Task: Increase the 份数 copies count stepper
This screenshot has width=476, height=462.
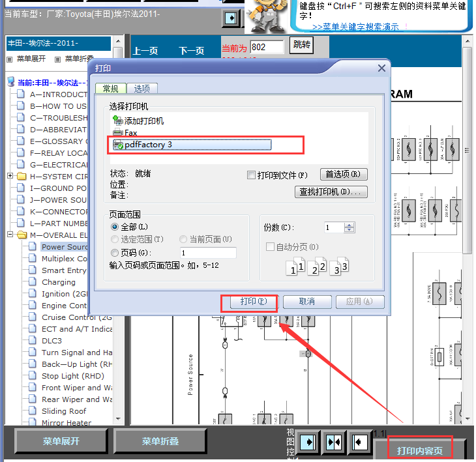Action: click(x=350, y=225)
